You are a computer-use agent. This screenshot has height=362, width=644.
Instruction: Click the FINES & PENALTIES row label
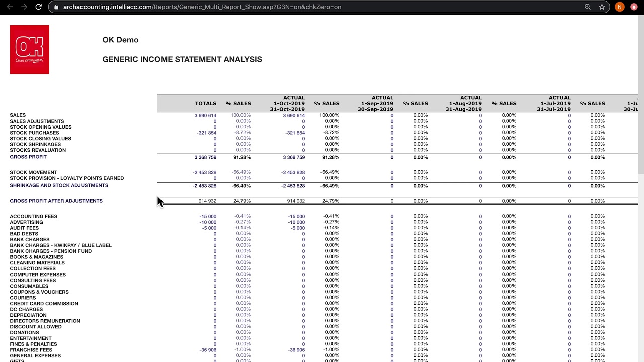point(33,344)
